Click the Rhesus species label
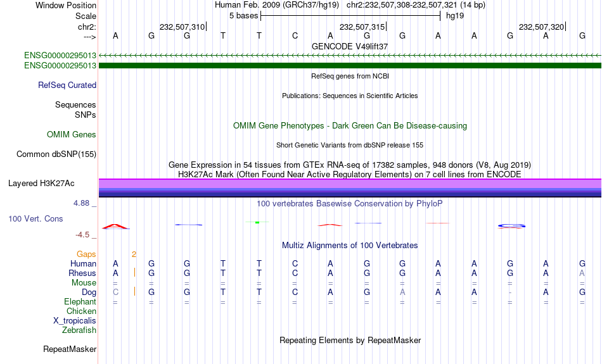 (x=82, y=273)
